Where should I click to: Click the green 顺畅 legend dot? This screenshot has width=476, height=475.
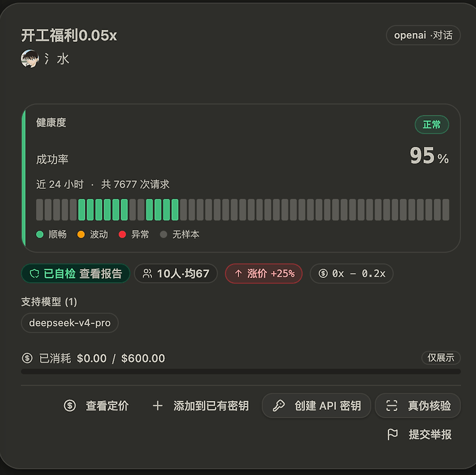(x=40, y=234)
